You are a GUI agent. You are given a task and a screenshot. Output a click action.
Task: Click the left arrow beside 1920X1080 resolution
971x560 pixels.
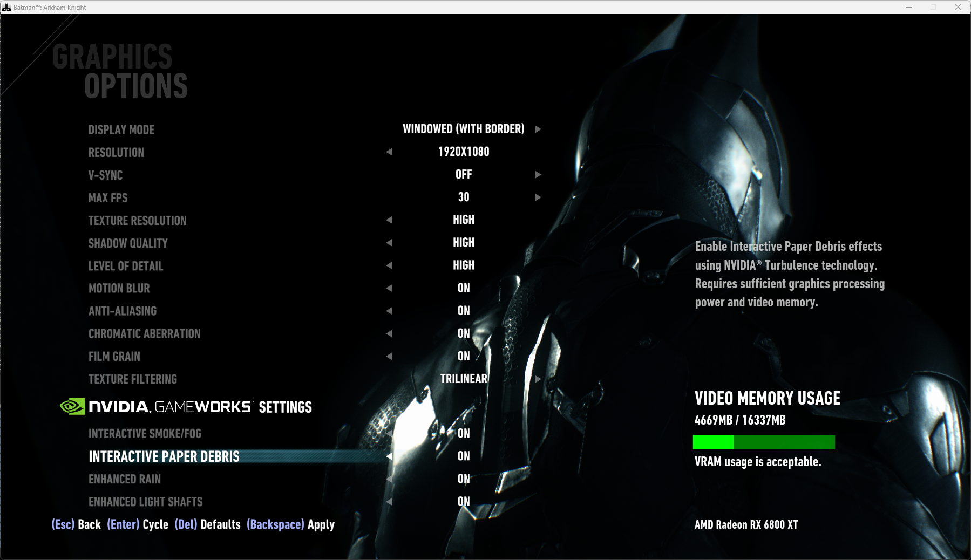point(389,152)
